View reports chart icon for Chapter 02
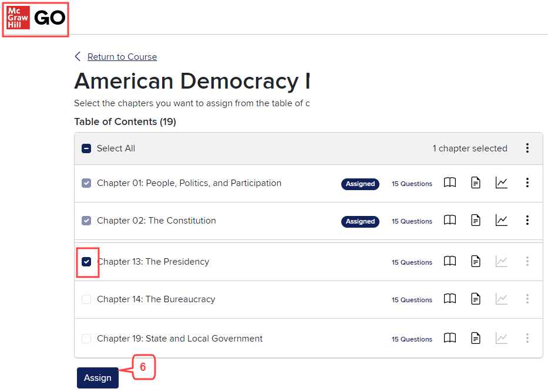This screenshot has width=548, height=392. (501, 220)
